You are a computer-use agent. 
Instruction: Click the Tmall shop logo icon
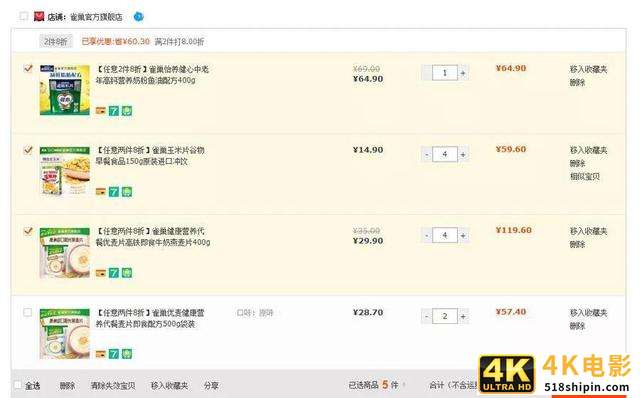[x=39, y=17]
